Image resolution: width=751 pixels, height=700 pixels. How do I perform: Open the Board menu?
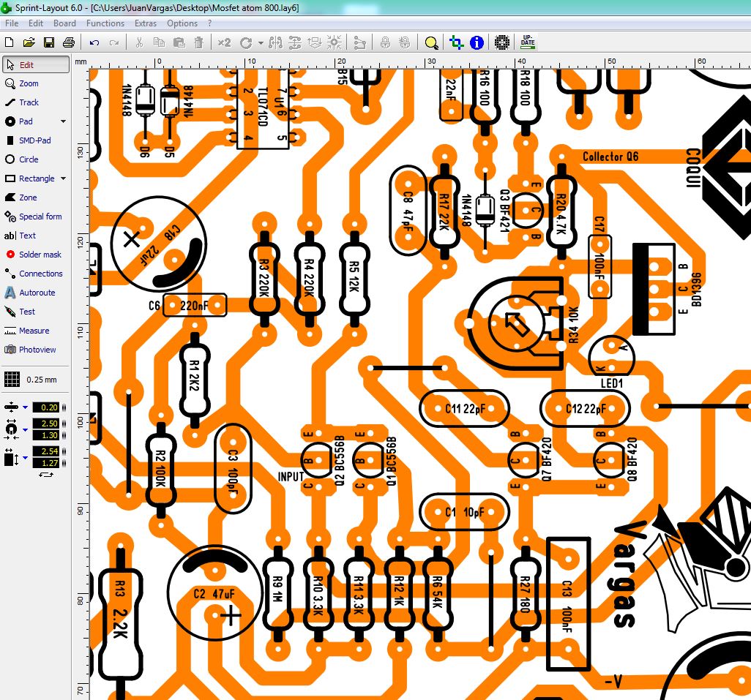64,23
